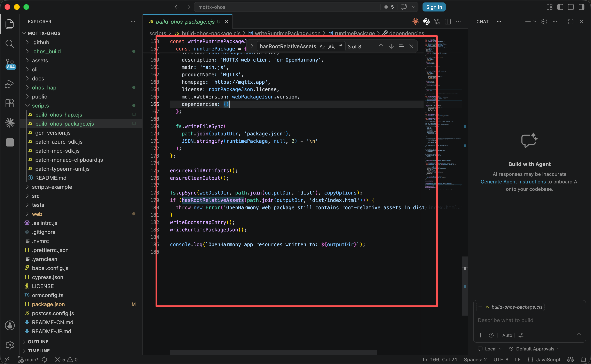Click writeRuntimePackageJson in the breadcrumb
The height and width of the screenshot is (364, 591).
point(287,33)
